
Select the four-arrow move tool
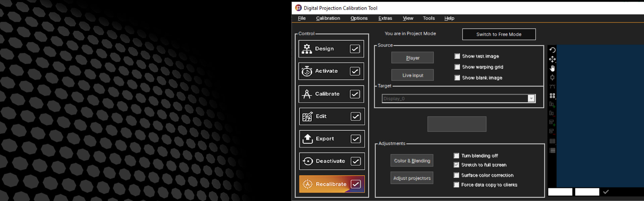point(552,59)
